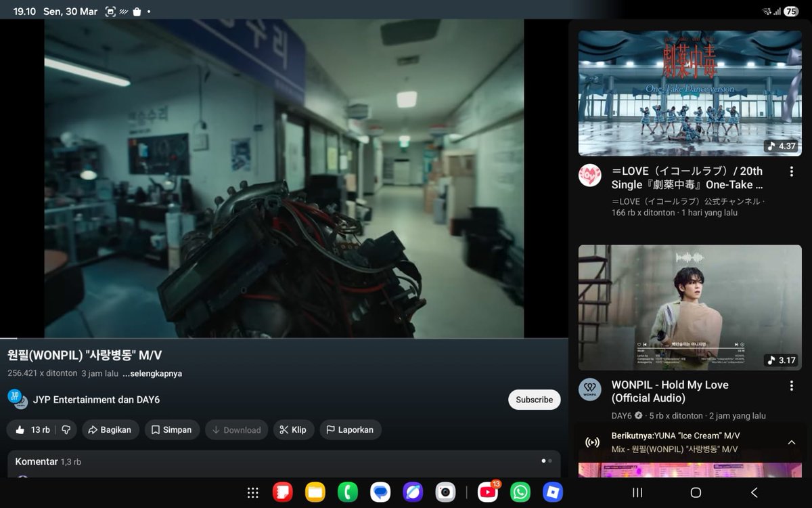The width and height of the screenshot is (812, 508).
Task: Seek using the video progress bar
Action: click(284, 338)
